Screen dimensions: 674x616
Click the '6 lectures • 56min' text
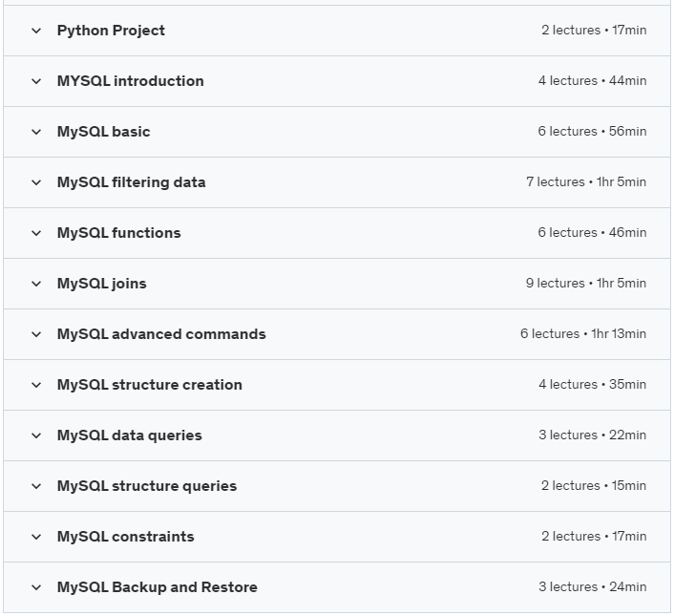[592, 132]
